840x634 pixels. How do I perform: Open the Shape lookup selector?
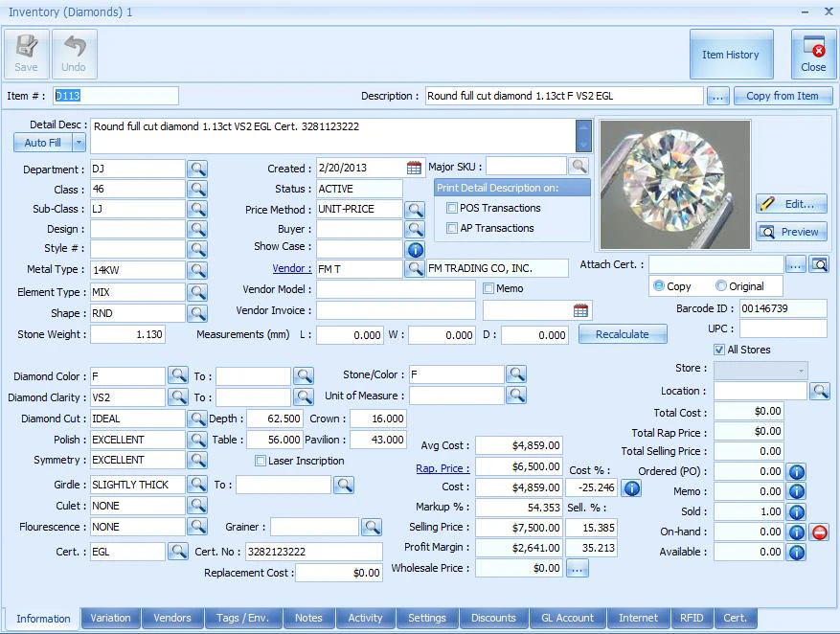point(197,313)
